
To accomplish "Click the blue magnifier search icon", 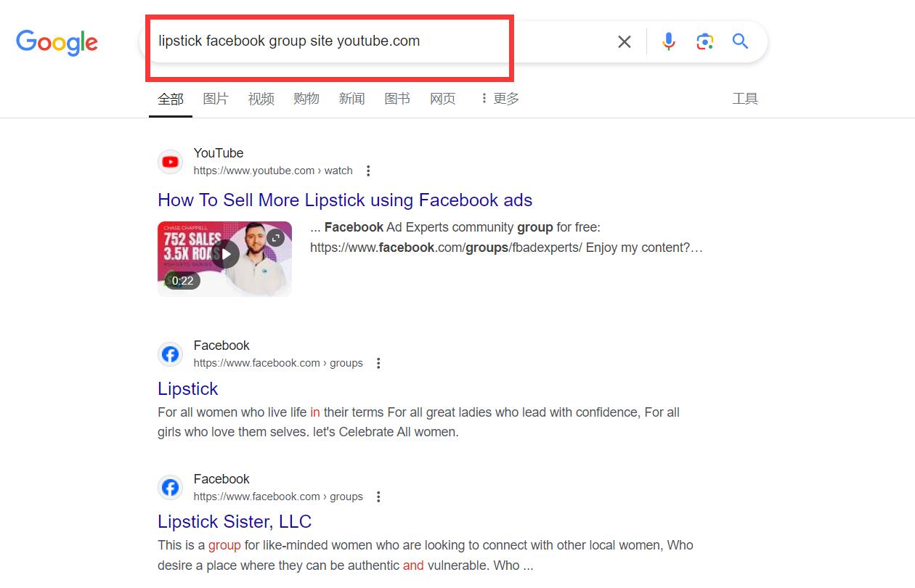I will [x=740, y=41].
